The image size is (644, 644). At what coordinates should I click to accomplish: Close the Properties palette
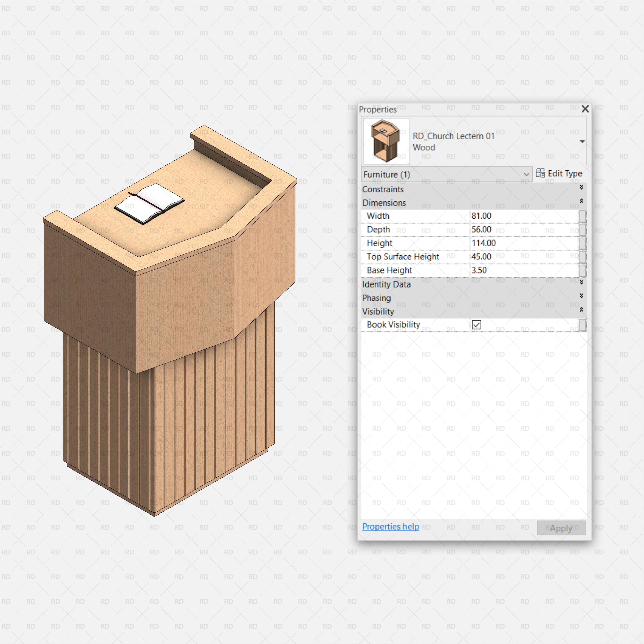coord(585,109)
